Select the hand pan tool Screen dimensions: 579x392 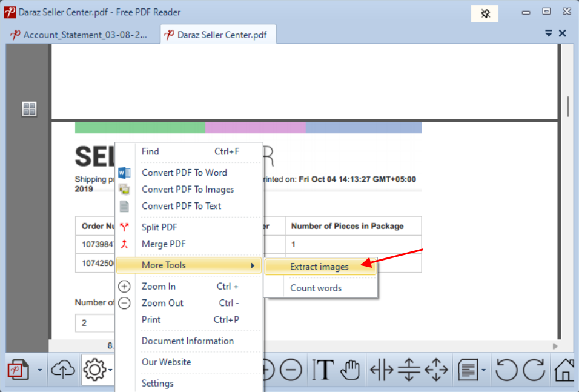pos(350,370)
